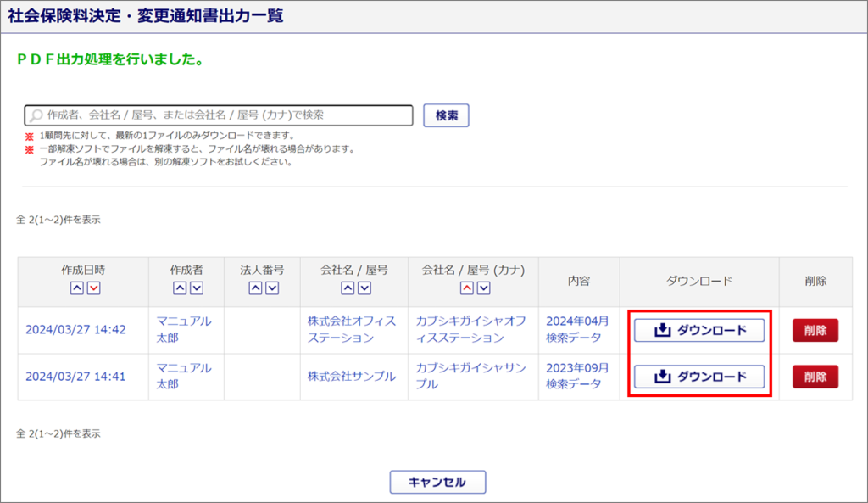
Task: Click descending sort arrow under 作成者
Action: click(197, 288)
